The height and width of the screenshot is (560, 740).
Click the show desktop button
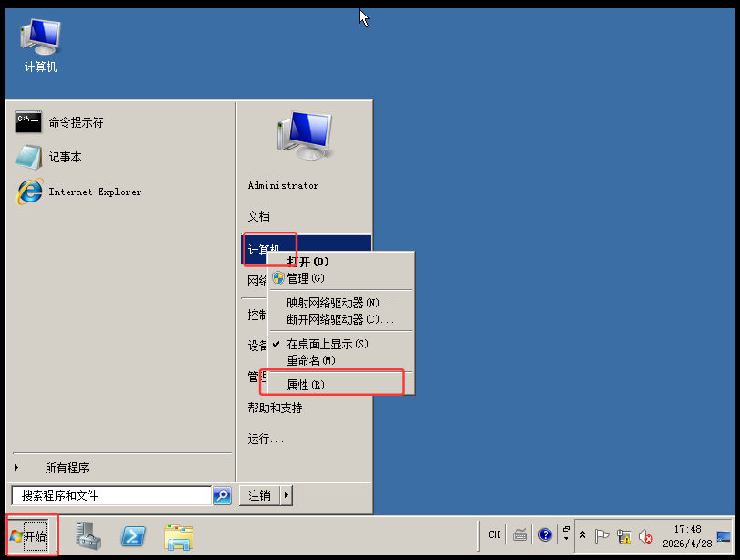tap(724, 536)
